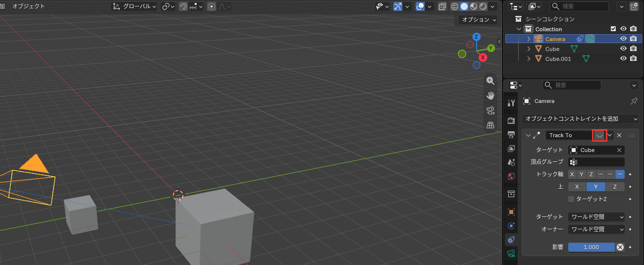The image size is (644, 265).
Task: Enable the ターゲットZ checkbox
Action: pyautogui.click(x=571, y=199)
